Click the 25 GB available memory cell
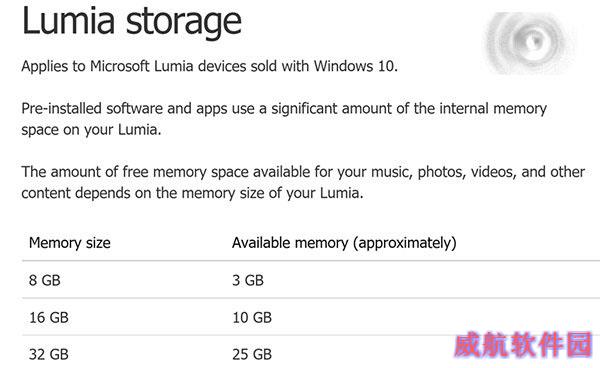 tap(252, 354)
